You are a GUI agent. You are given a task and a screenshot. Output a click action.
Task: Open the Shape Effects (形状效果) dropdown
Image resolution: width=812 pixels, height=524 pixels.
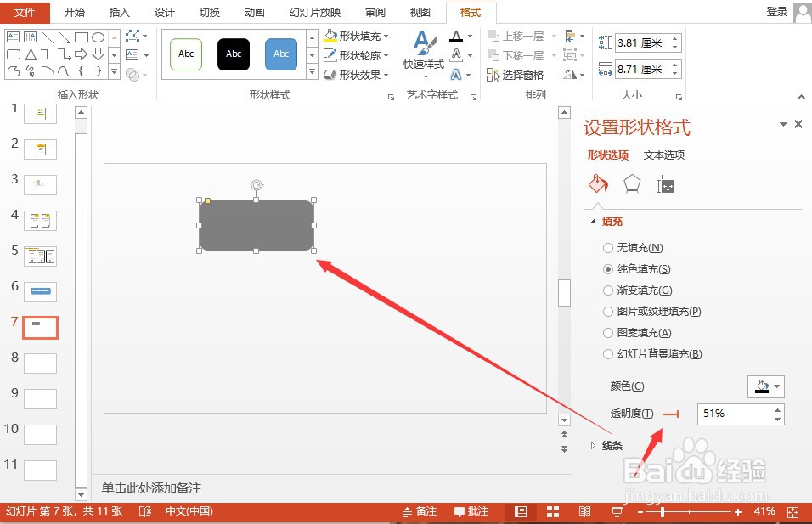(356, 75)
